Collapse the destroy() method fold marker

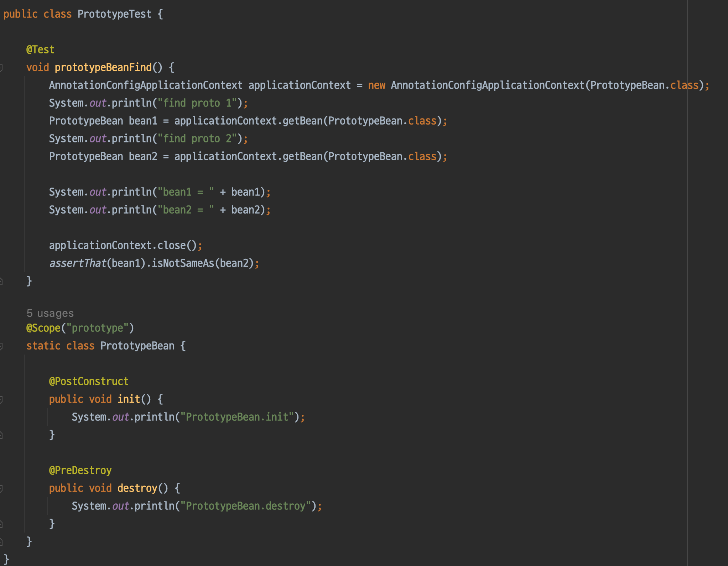(x=1, y=488)
